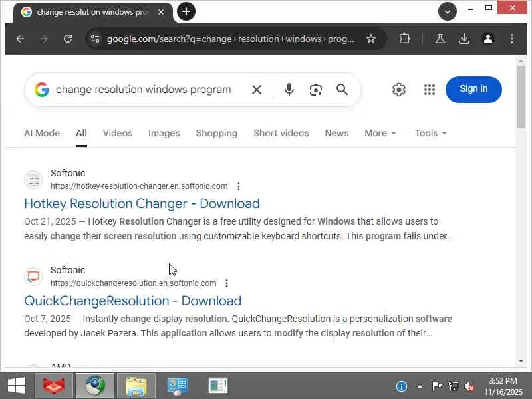
Task: Open QuickChangeResolution - Download link
Action: pos(132,301)
